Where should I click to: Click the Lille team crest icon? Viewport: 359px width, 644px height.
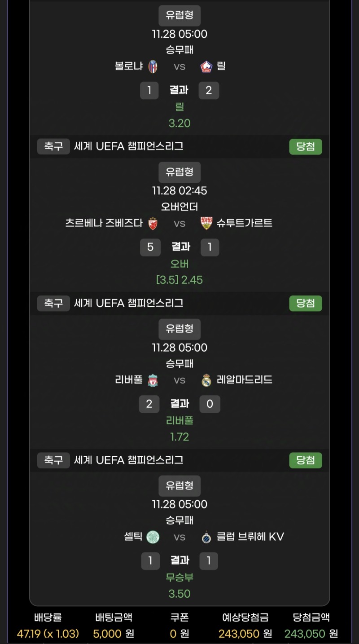pos(206,66)
